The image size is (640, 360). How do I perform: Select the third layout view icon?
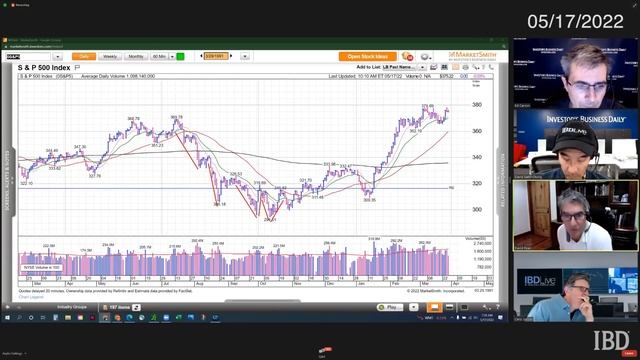464,307
